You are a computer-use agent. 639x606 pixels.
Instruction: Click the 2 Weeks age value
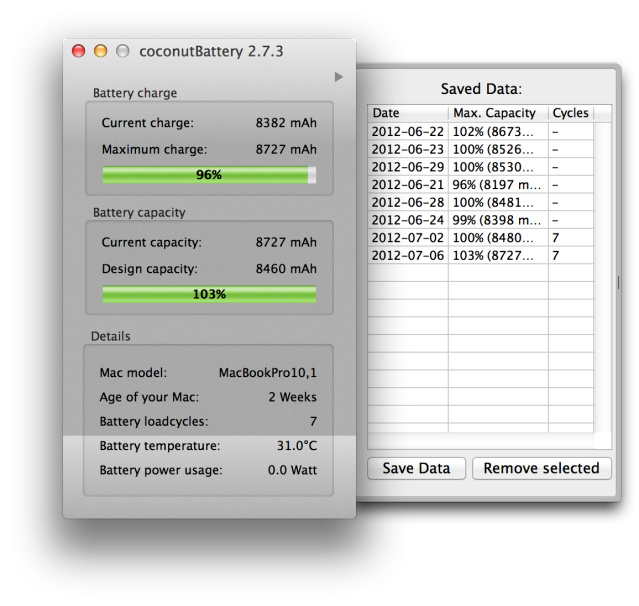(293, 397)
